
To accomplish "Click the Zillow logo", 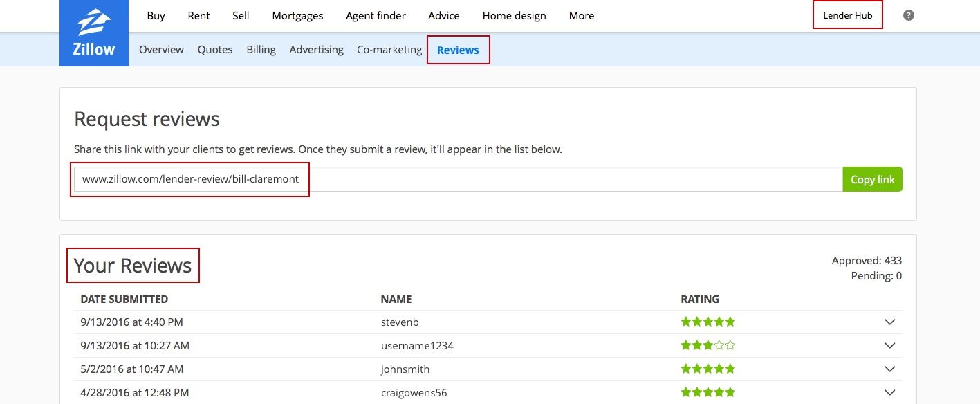I will pos(94,33).
